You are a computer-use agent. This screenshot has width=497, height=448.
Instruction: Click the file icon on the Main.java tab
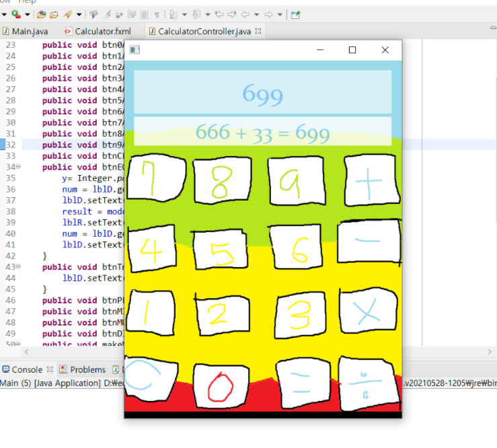pos(5,31)
